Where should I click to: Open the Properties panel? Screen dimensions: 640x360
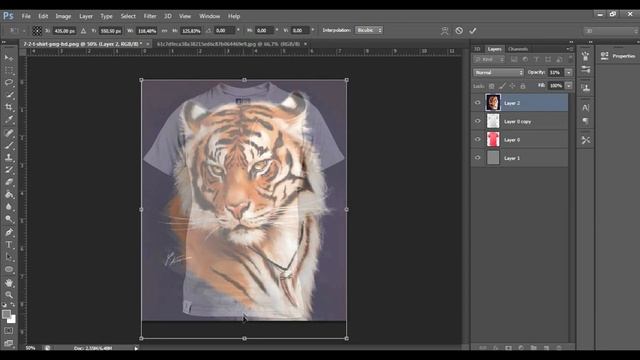[618, 56]
